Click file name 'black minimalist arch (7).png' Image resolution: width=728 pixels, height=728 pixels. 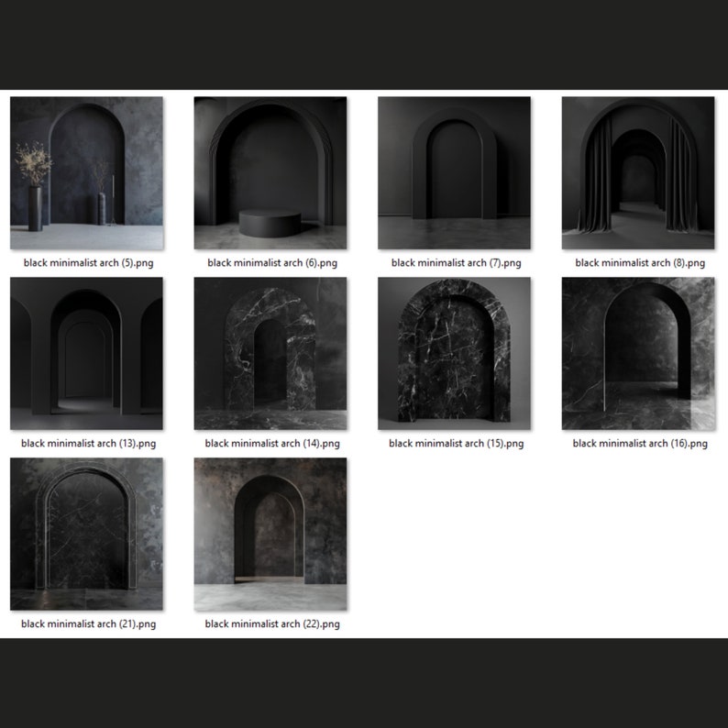(456, 263)
